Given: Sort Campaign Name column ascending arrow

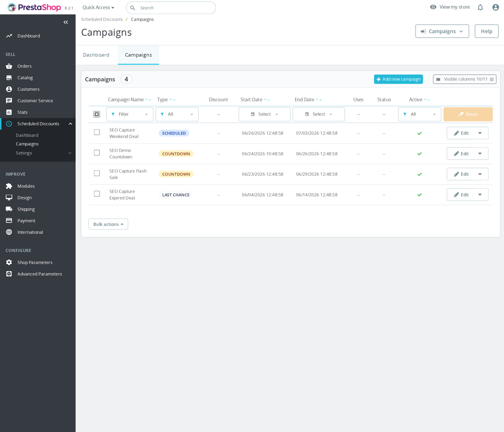Looking at the screenshot, I should (150, 100).
